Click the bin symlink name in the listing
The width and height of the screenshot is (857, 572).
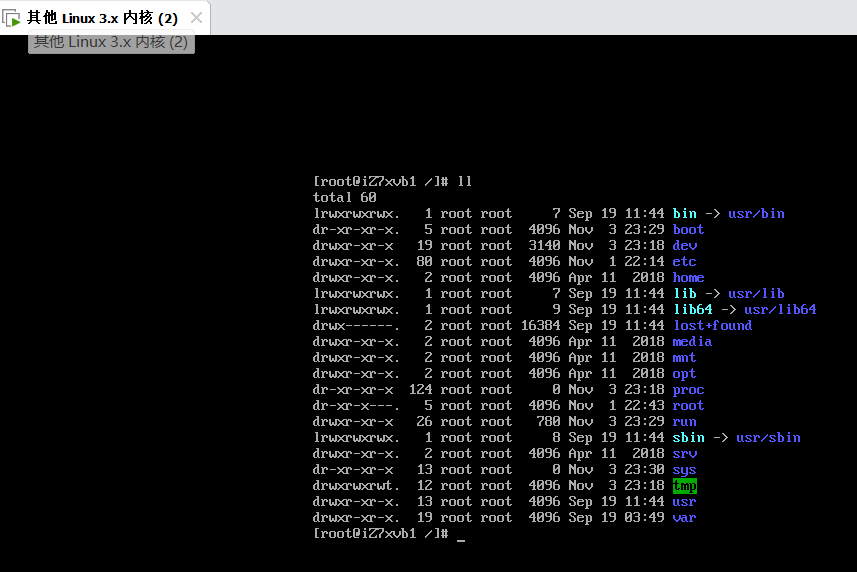pyautogui.click(x=684, y=213)
